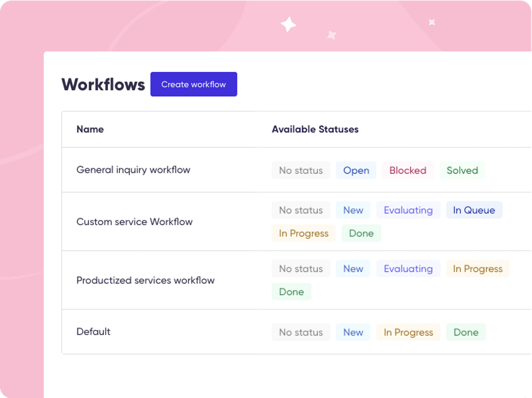Open the Productized services workflow row

(297, 280)
